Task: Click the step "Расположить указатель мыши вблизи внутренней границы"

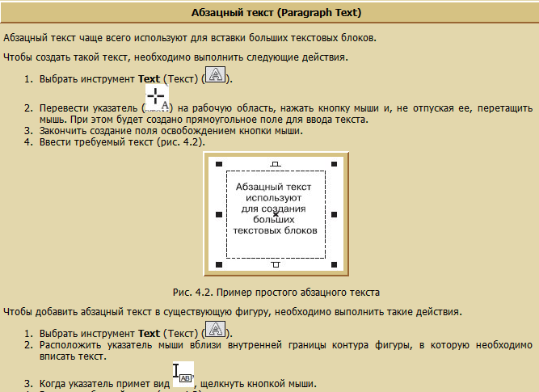Action: 285,350
